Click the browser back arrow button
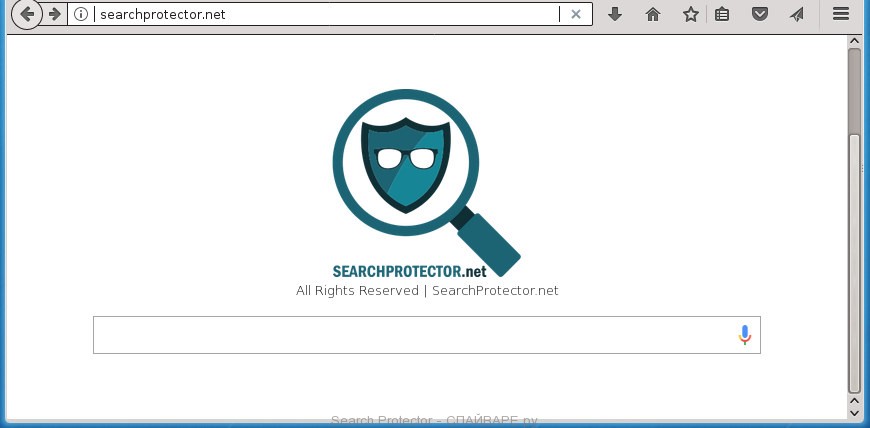The image size is (870, 428). tap(26, 14)
